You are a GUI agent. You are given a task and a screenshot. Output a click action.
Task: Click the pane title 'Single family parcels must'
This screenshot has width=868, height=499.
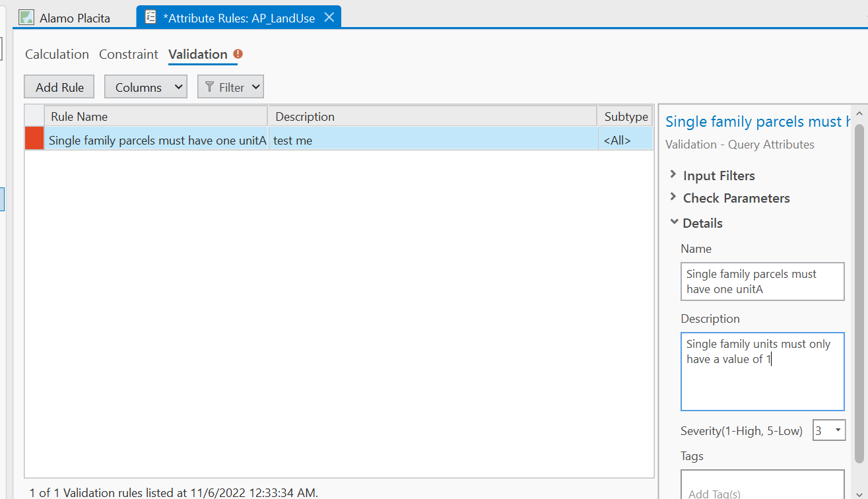757,121
